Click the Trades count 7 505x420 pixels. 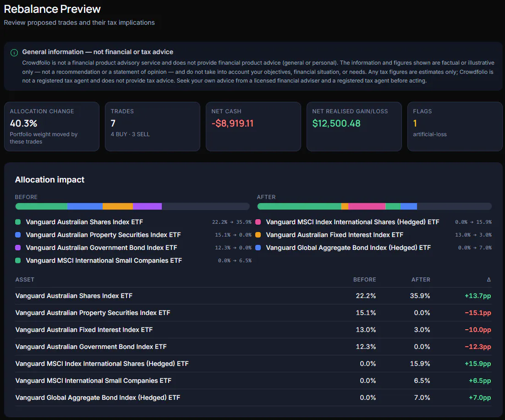113,123
